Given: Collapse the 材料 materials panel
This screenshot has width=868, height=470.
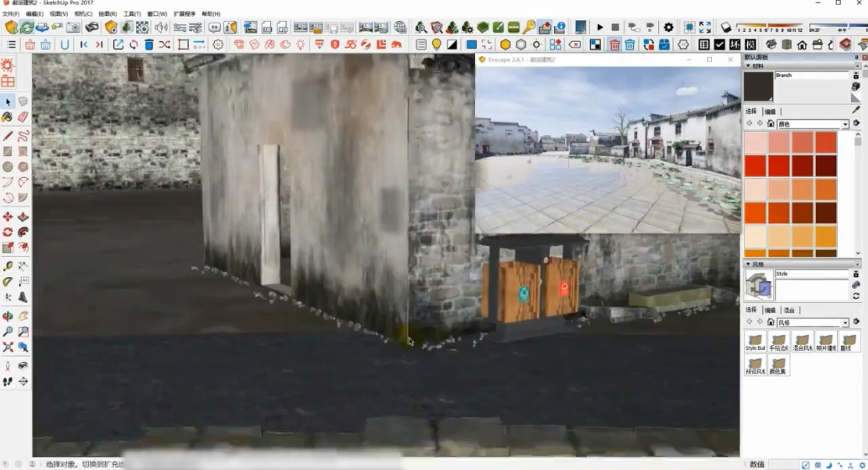Looking at the screenshot, I should click(749, 65).
